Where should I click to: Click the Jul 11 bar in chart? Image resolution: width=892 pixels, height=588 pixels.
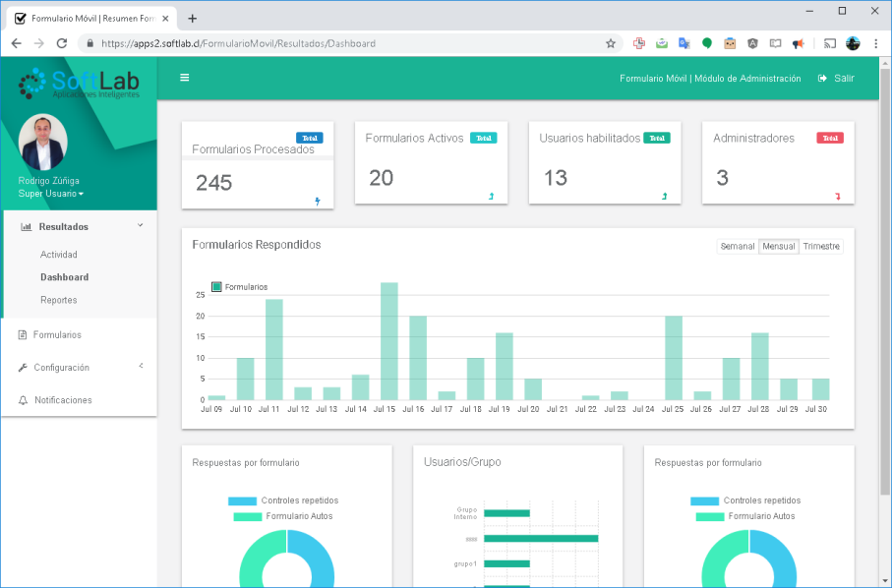[274, 350]
